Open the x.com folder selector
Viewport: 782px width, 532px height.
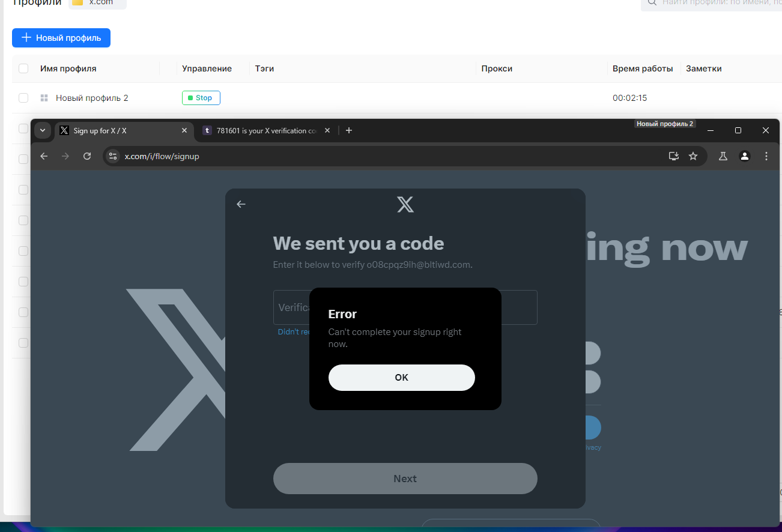click(x=97, y=3)
